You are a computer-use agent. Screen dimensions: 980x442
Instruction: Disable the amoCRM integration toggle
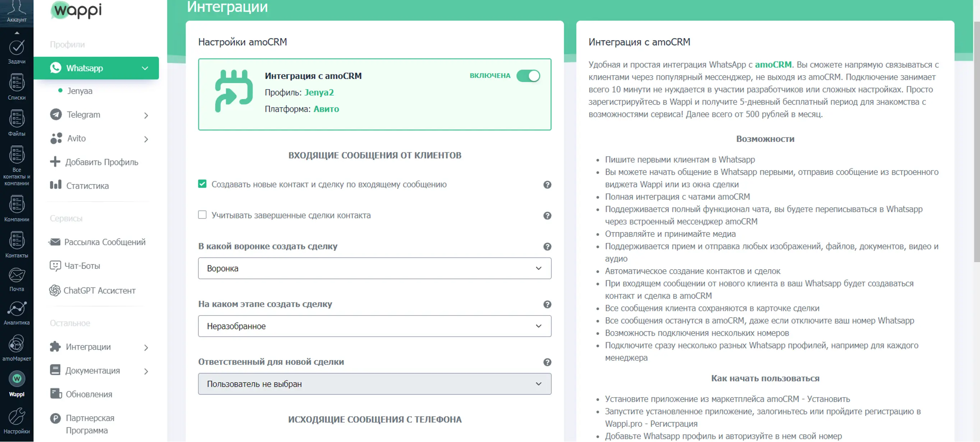click(x=528, y=76)
